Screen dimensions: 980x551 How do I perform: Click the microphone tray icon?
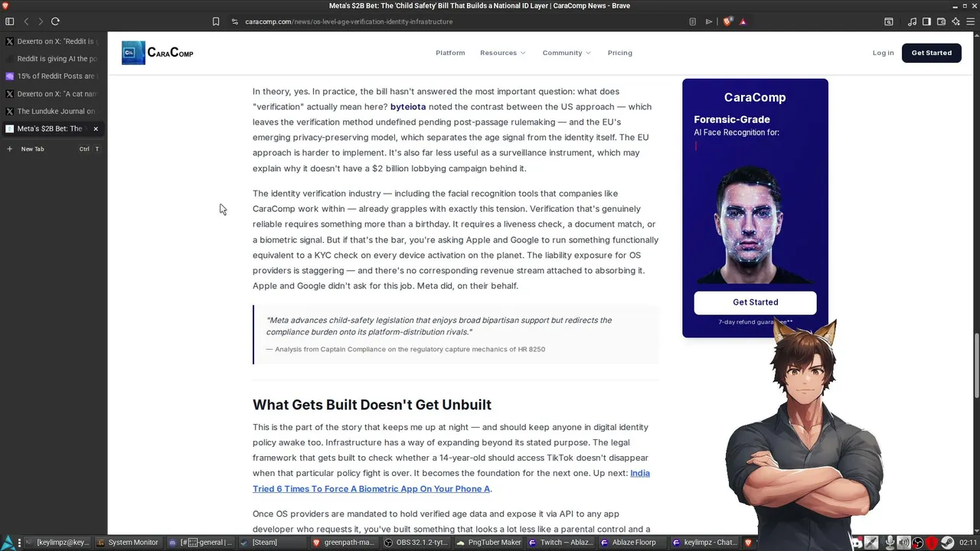point(890,543)
